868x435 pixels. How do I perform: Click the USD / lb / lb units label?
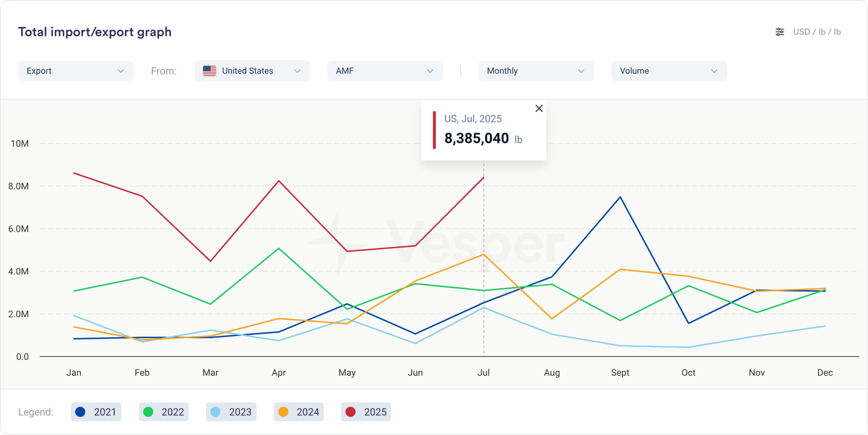[x=816, y=32]
